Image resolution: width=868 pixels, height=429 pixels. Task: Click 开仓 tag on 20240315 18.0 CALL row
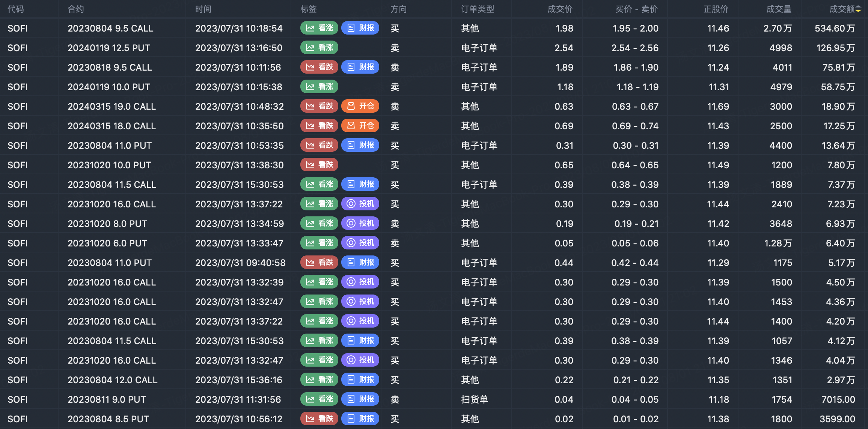pos(360,126)
